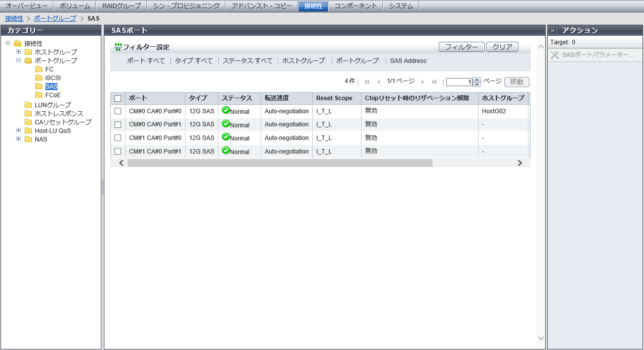
Task: Click the SAS port parameter wrench icon
Action: pos(555,55)
